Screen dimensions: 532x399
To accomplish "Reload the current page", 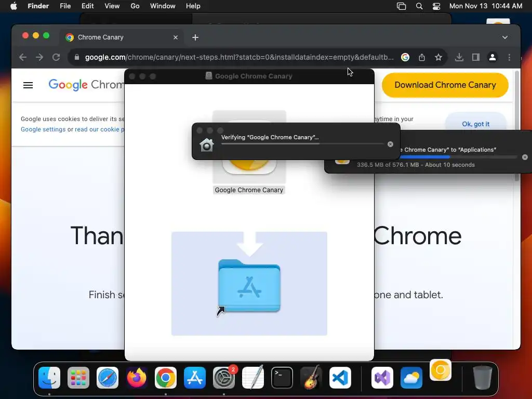I will point(56,57).
